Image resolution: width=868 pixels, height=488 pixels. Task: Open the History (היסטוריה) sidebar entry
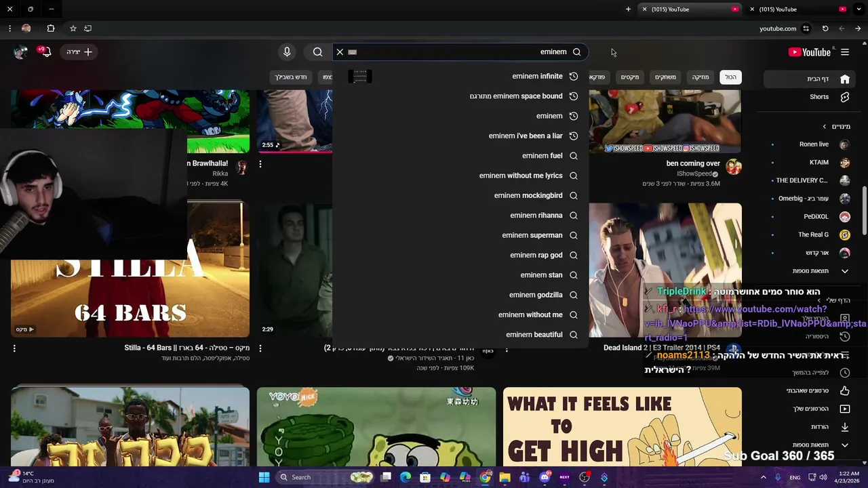pos(811,336)
